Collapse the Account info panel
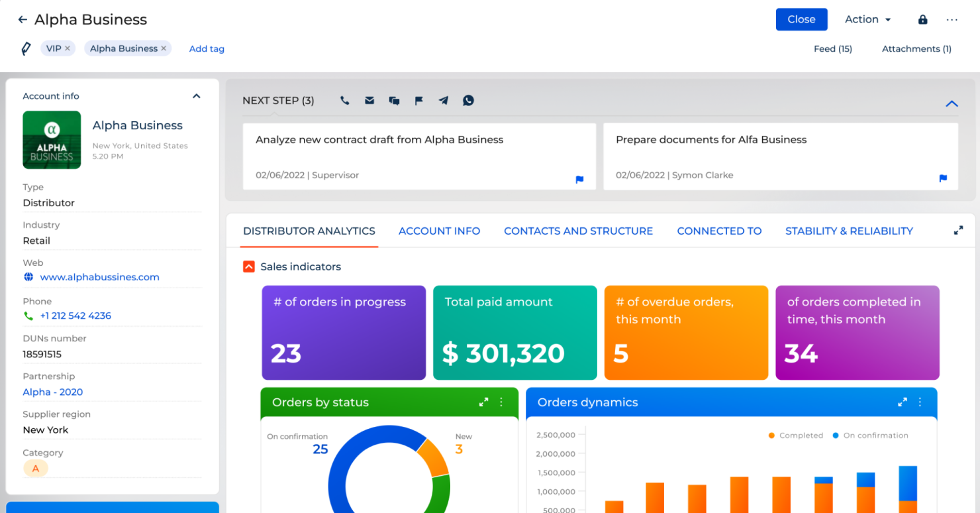Screen dimensions: 980x513 196,95
